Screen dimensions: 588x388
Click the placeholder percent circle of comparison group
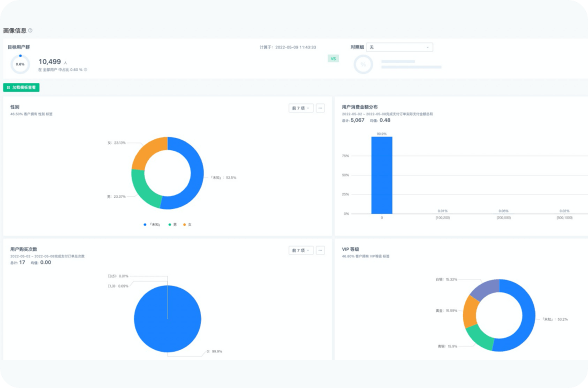coord(363,64)
